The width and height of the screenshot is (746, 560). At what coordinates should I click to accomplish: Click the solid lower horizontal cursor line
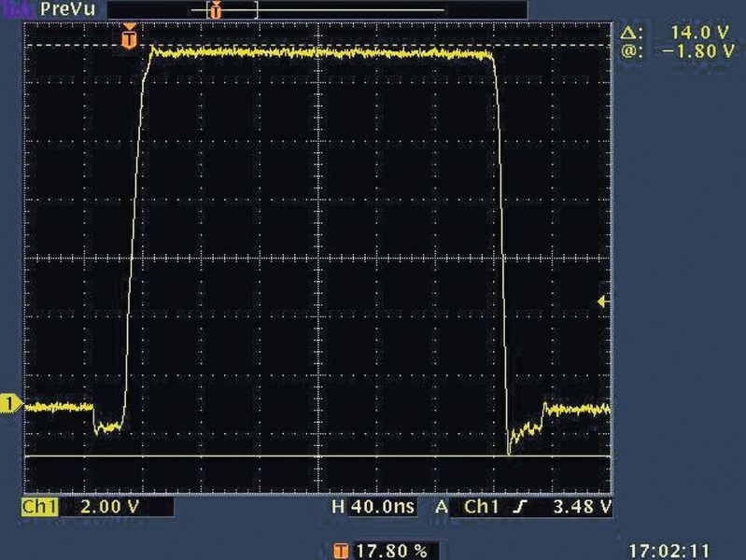pos(317,456)
